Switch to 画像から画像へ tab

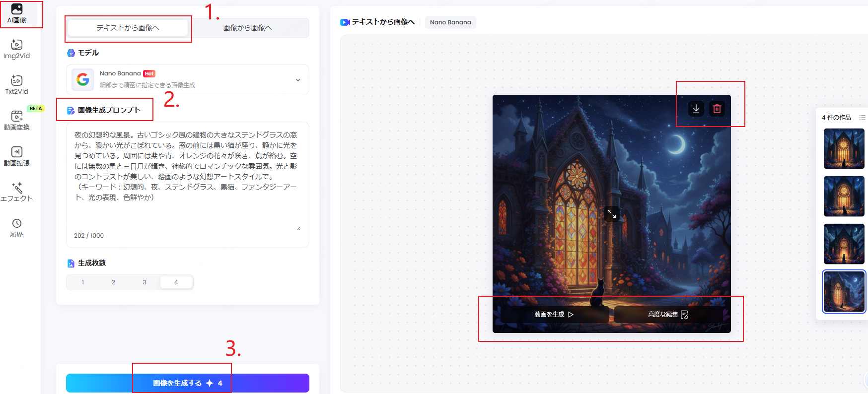coord(248,28)
